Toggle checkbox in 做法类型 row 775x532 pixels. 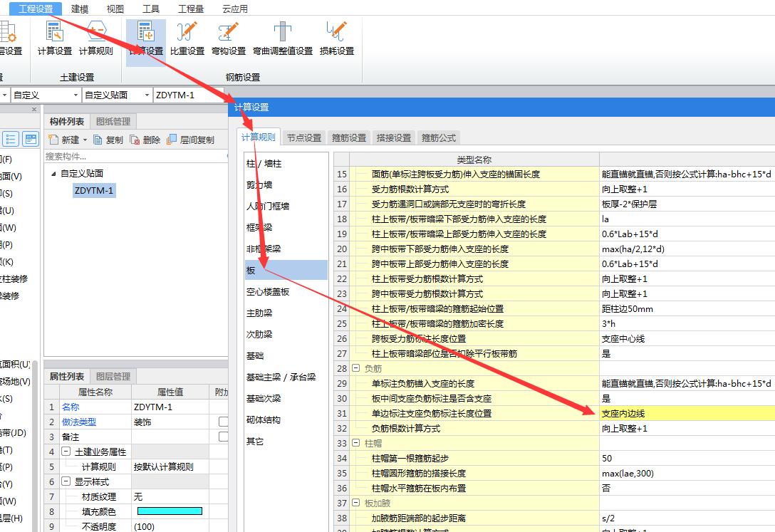click(x=224, y=422)
